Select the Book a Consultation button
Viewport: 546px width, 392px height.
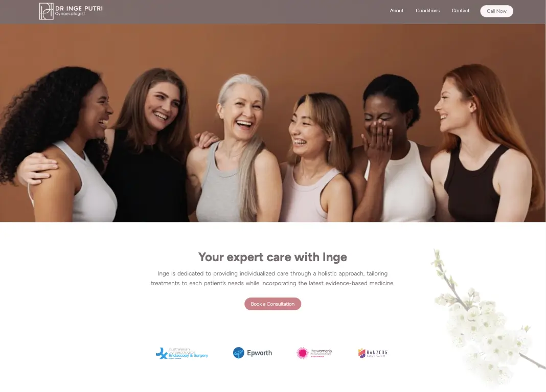coord(272,304)
